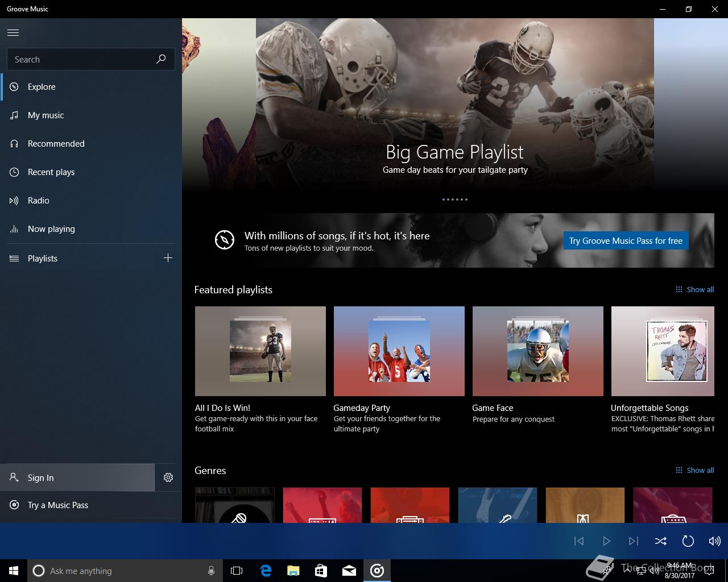Open Now playing view
This screenshot has width=728, height=582.
tap(91, 229)
